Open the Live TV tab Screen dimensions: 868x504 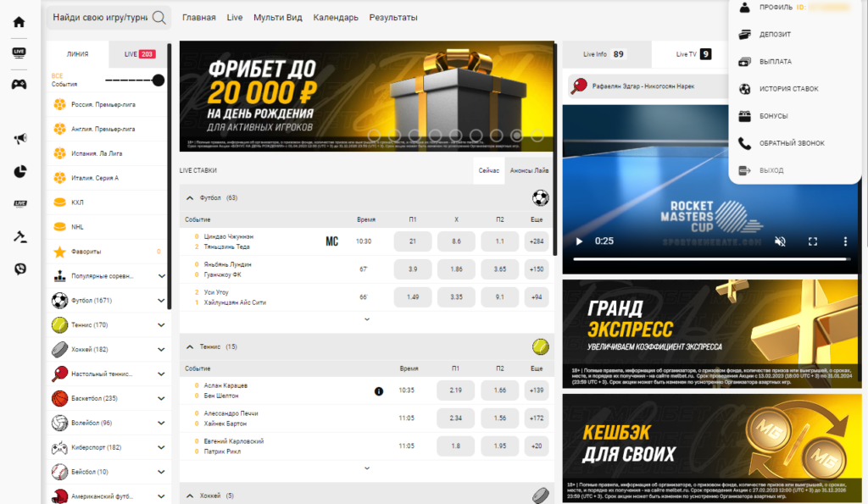tap(693, 54)
